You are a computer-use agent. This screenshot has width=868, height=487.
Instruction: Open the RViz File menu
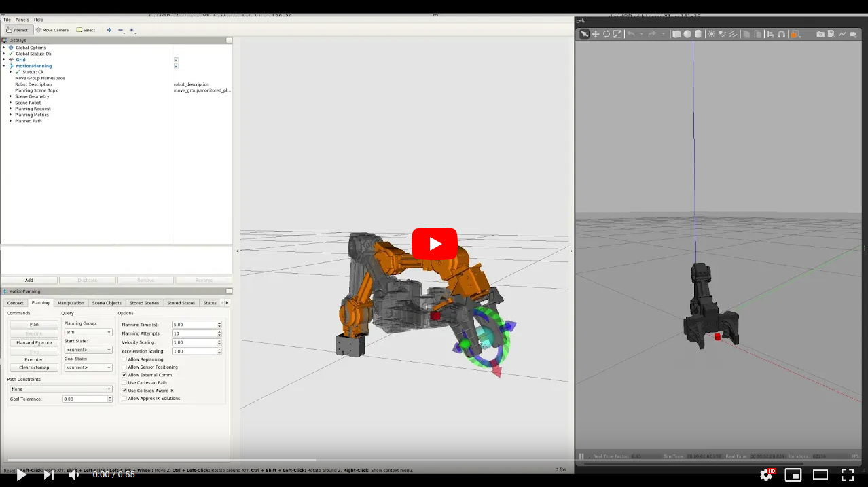tap(7, 20)
